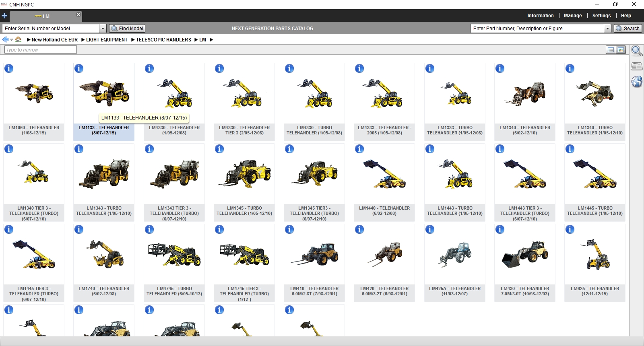Select LM420 Telehandler 6.0M/3.2T thumbnail
Screen dimensions: 644x346
pos(384,254)
